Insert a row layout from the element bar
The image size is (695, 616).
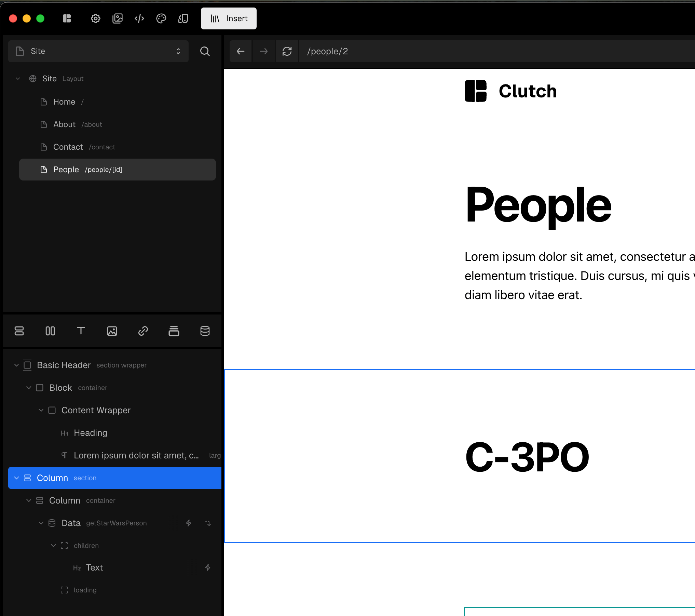19,331
